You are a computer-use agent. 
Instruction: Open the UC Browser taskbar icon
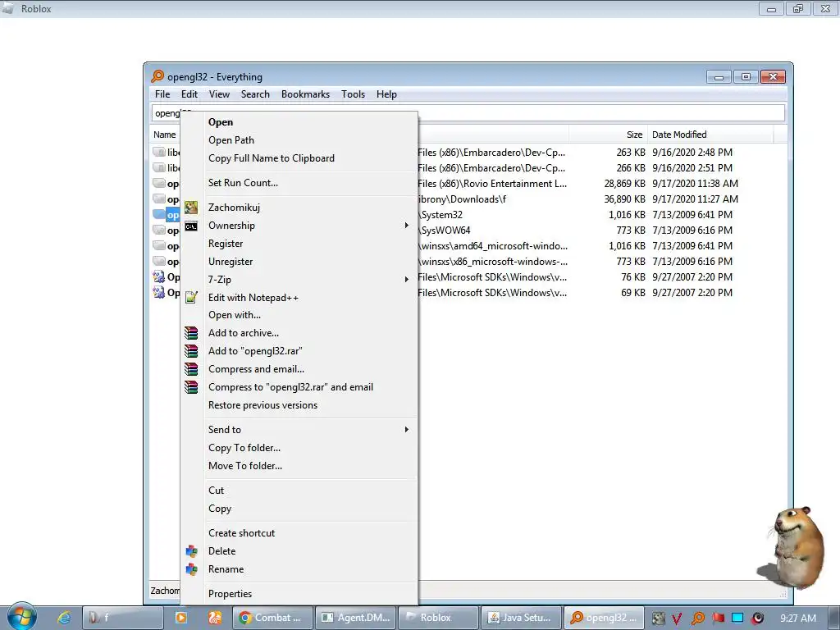[x=215, y=618]
